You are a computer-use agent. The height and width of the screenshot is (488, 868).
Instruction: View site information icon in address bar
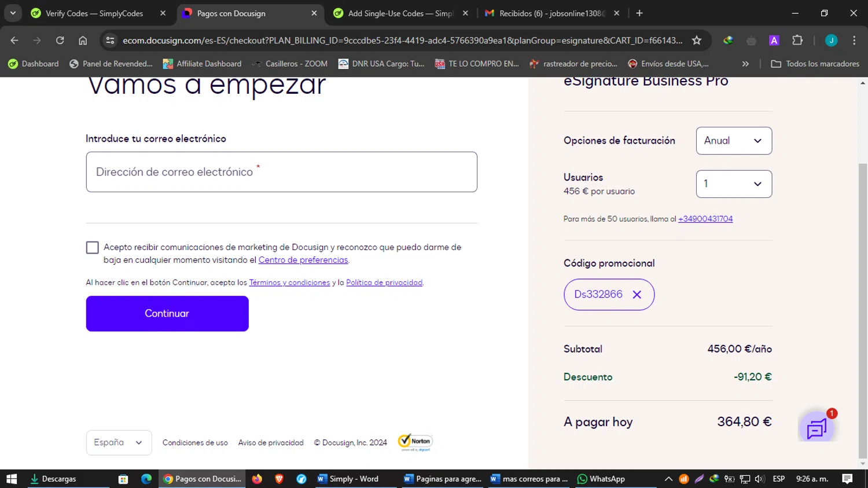coord(110,40)
